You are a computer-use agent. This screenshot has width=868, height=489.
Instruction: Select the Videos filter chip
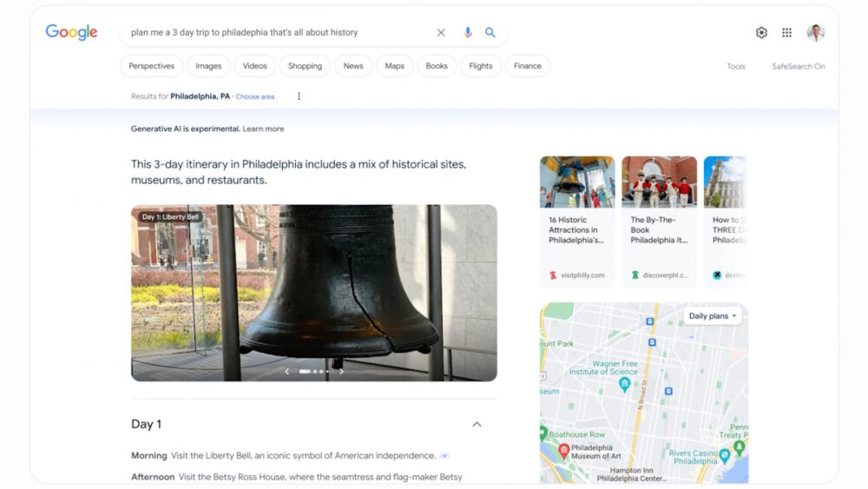pyautogui.click(x=254, y=66)
